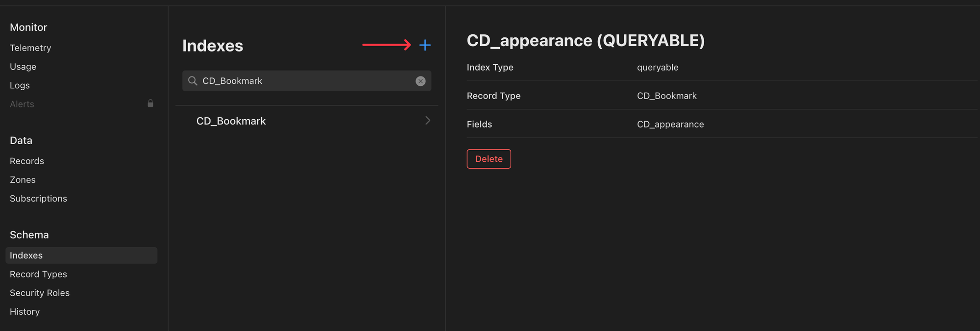Delete the CD_appearance index
The height and width of the screenshot is (331, 980).
point(489,159)
